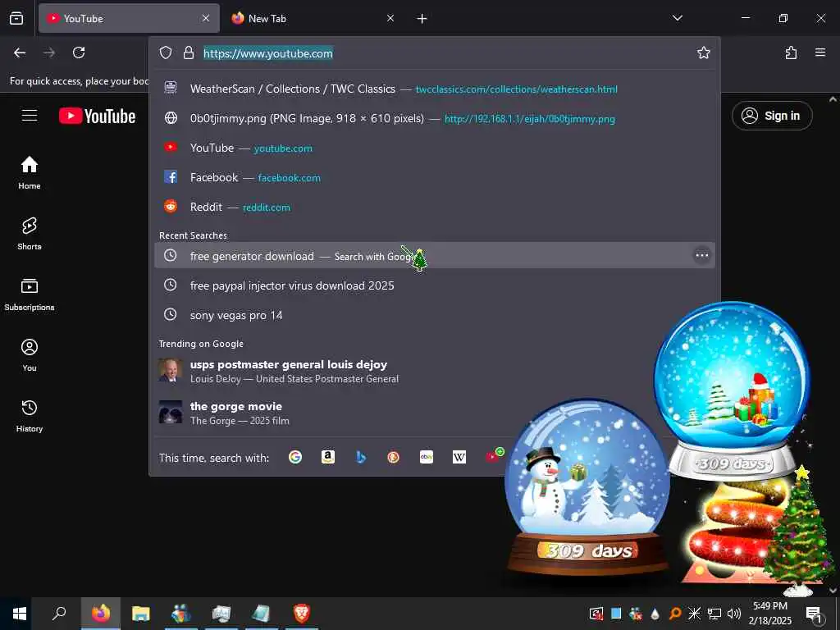Choose the Reddit reddit.com suggestion
Screen dimensions: 840x630
click(x=435, y=207)
